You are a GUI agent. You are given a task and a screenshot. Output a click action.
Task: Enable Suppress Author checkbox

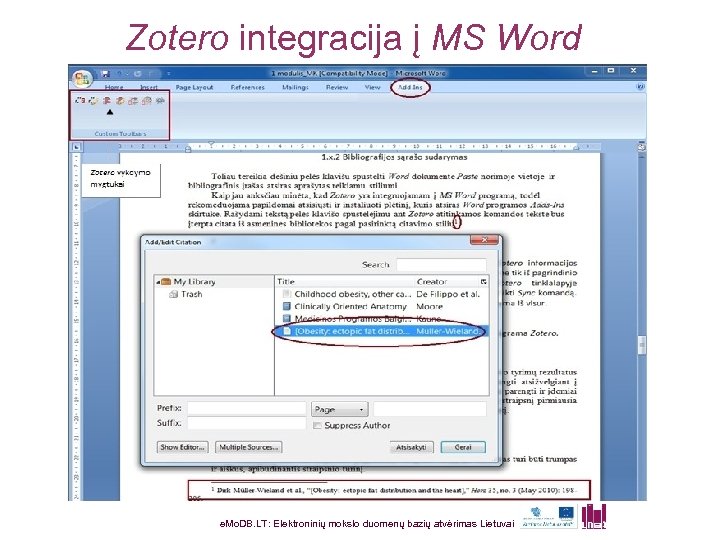(317, 426)
